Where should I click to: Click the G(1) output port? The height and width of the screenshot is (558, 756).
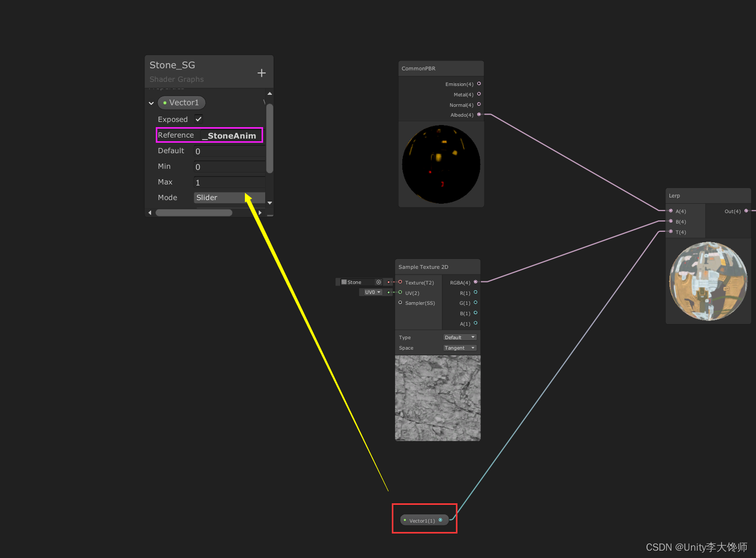click(475, 303)
